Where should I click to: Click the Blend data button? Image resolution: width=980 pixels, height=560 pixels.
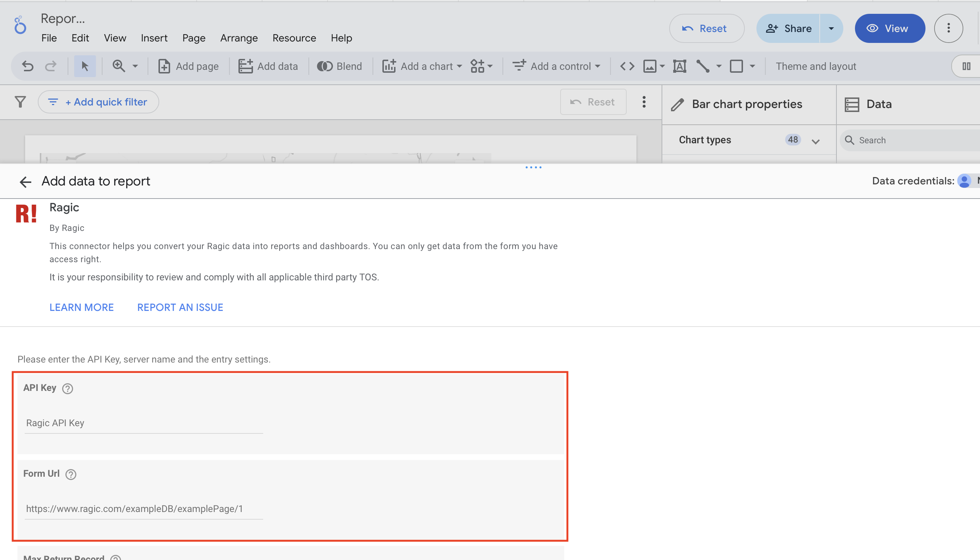[x=340, y=66]
